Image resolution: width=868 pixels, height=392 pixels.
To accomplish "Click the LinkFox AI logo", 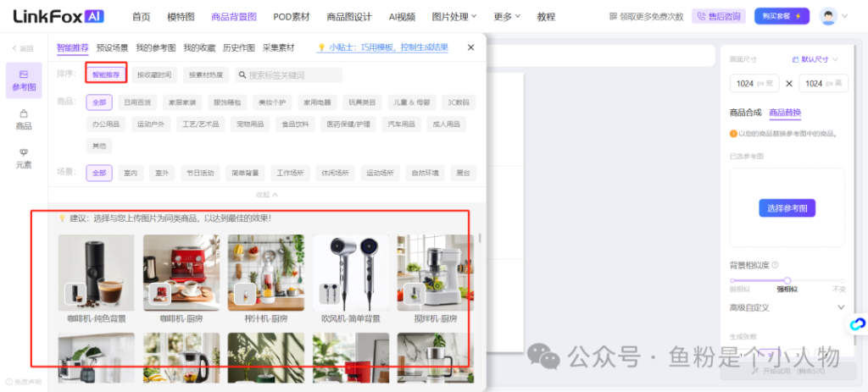I will point(59,16).
